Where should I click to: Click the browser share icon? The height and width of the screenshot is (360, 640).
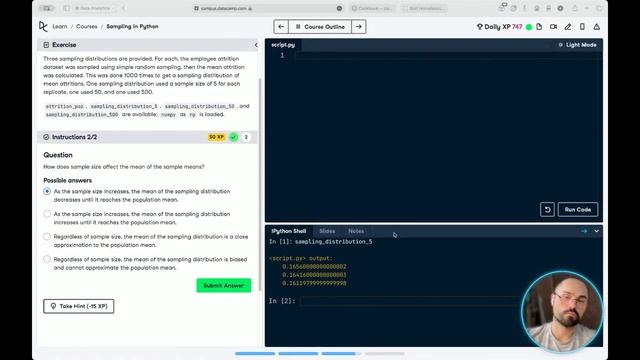click(x=575, y=8)
